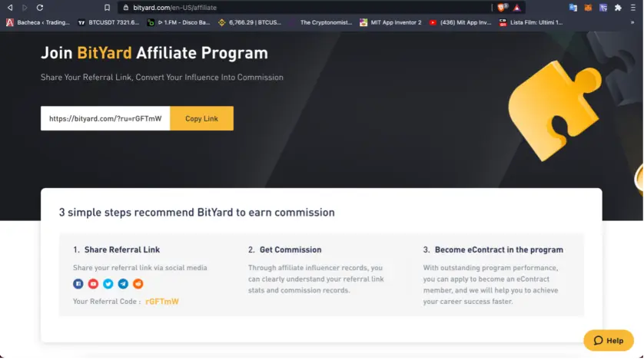
Task: Click the Share Referral Link heading
Action: (122, 249)
